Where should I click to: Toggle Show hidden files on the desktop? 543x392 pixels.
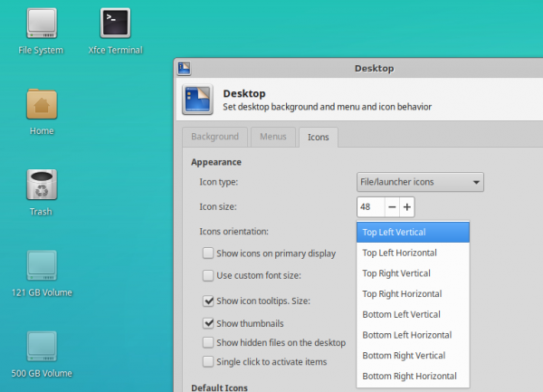click(x=208, y=343)
